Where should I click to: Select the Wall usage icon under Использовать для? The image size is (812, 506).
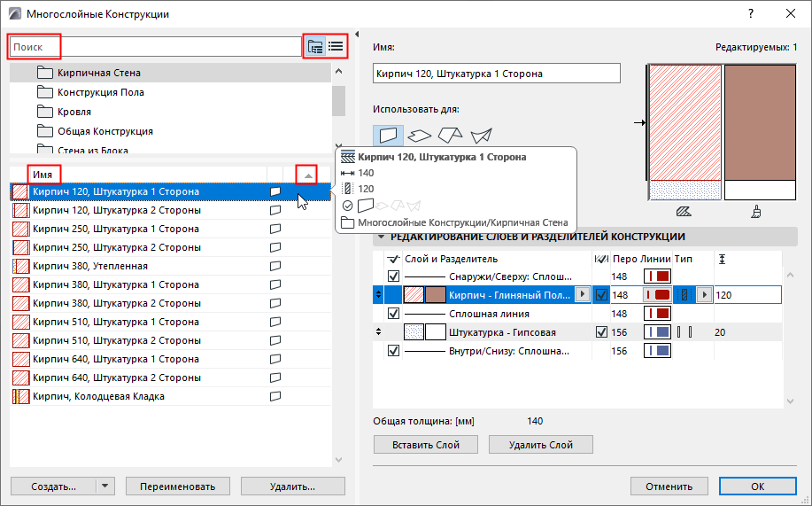[x=388, y=136]
